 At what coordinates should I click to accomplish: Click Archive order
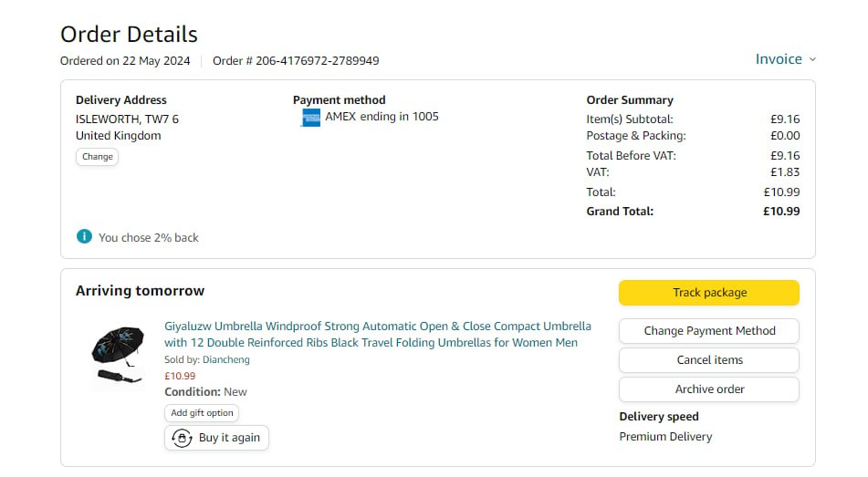click(709, 389)
